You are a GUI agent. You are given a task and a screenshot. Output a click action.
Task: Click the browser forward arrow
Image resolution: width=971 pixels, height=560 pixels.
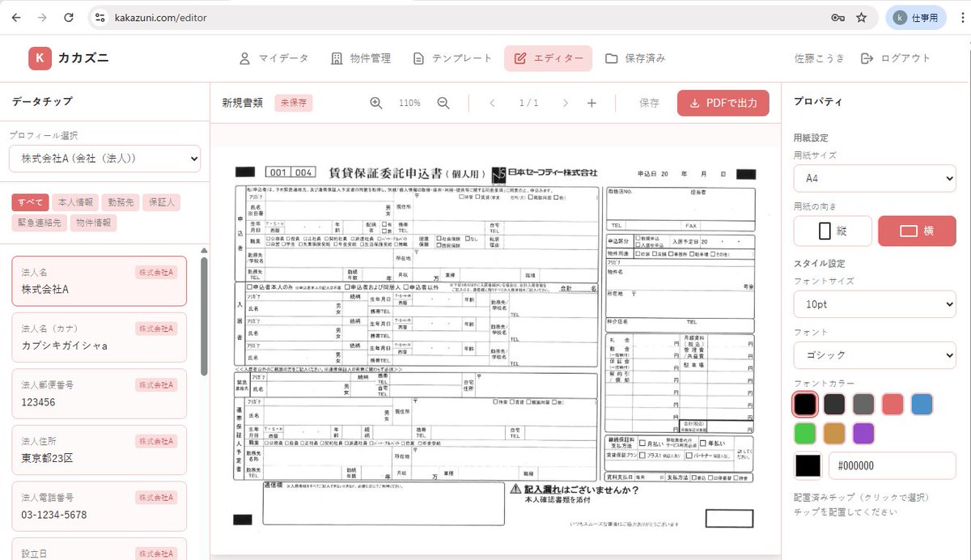coord(43,17)
